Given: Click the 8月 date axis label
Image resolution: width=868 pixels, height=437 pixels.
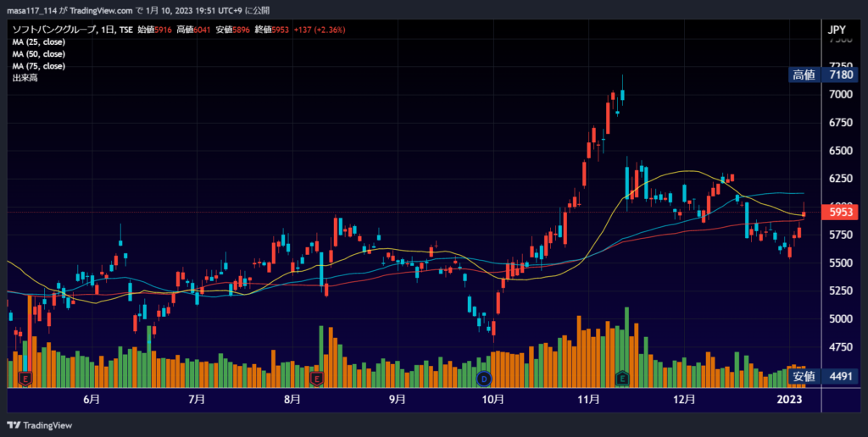Looking at the screenshot, I should point(292,399).
